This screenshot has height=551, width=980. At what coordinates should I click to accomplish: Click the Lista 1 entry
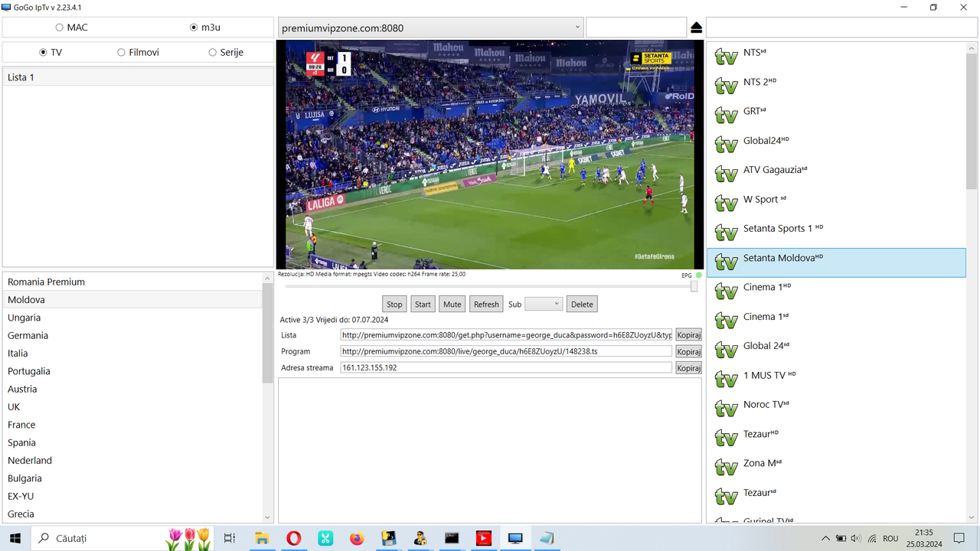138,77
